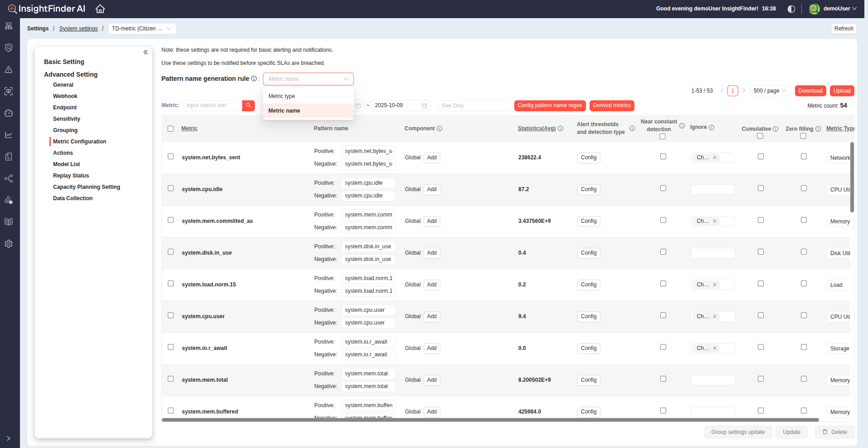Collapse the settings side panel
Viewport: 868px width, 448px height.
coord(146,52)
